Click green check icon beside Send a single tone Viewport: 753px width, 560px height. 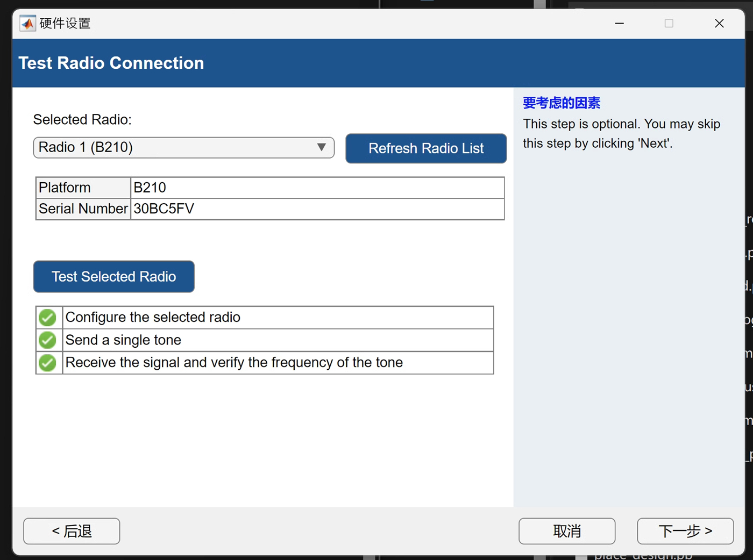coord(48,340)
